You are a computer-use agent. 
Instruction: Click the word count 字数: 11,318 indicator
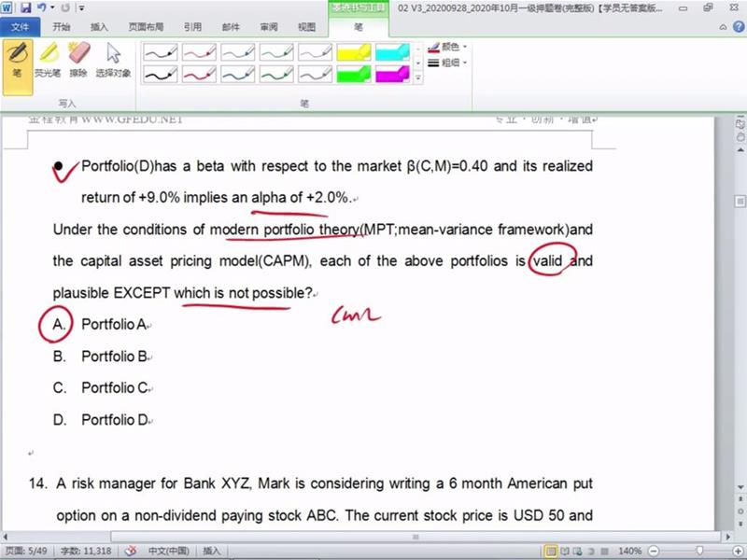click(84, 551)
